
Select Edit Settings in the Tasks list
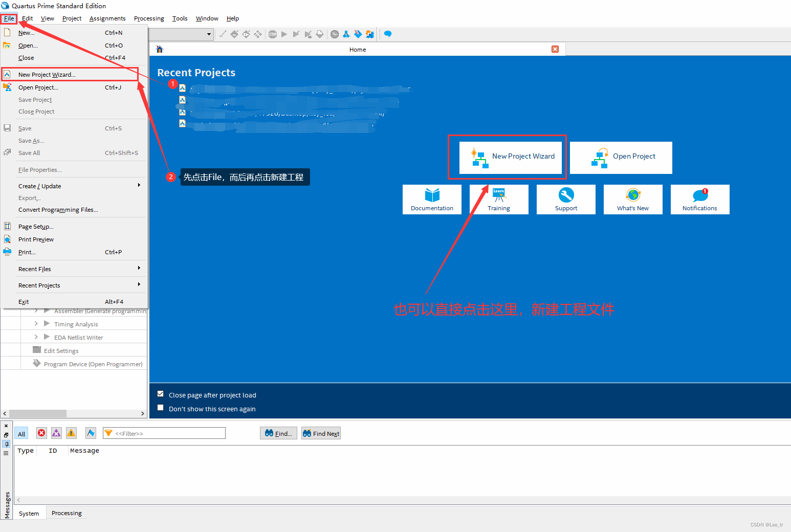pos(61,351)
